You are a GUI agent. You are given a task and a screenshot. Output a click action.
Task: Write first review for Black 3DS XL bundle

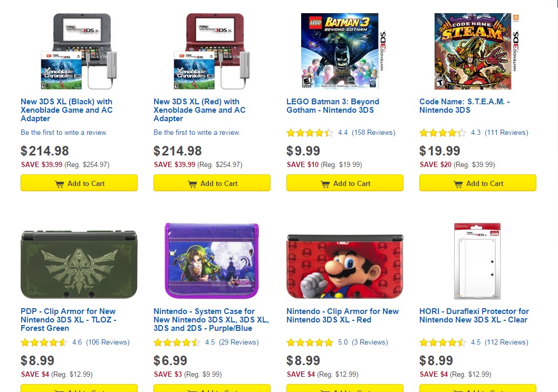[64, 133]
